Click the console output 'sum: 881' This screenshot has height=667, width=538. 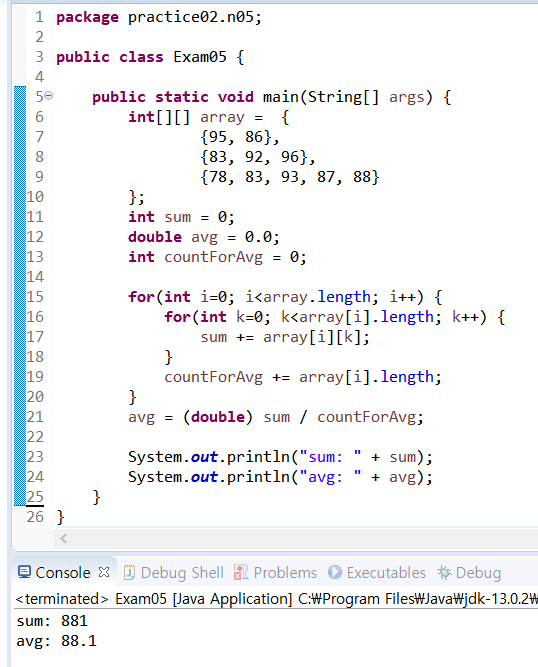click(x=52, y=621)
